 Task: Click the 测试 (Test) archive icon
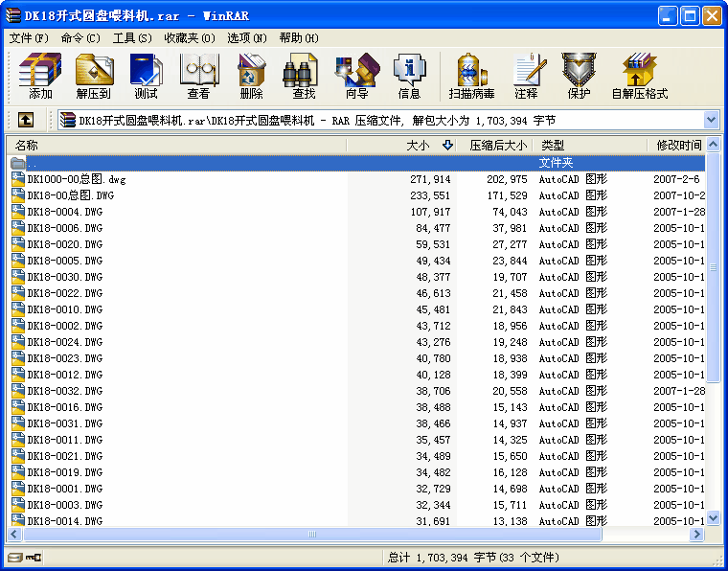147,76
